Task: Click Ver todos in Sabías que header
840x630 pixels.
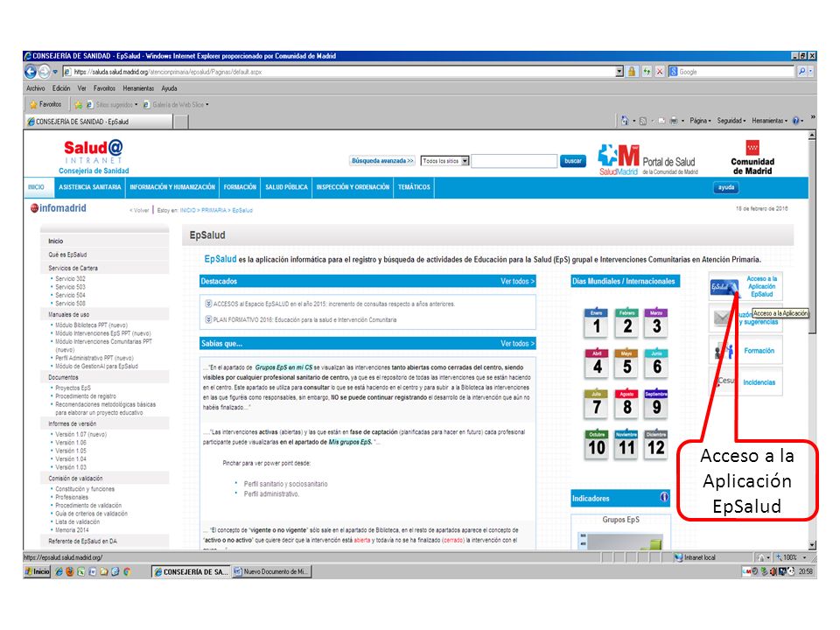Action: pyautogui.click(x=517, y=343)
